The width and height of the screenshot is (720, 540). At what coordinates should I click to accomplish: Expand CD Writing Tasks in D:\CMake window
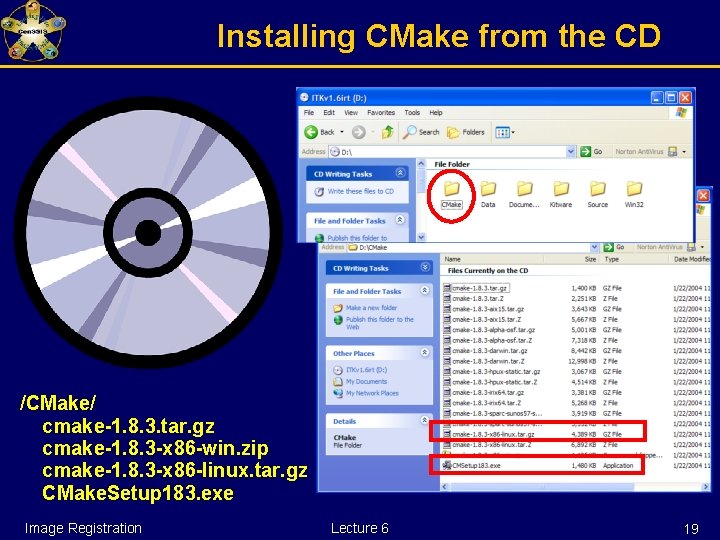[x=425, y=267]
